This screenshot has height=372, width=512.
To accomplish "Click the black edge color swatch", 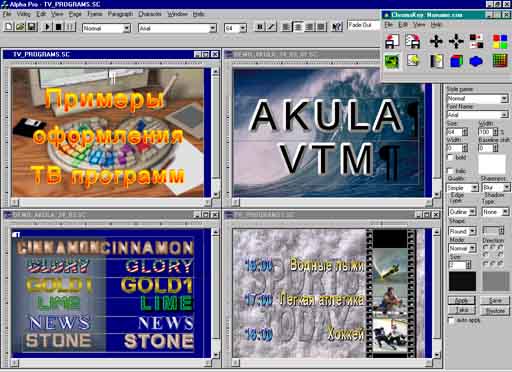I will coord(462,281).
